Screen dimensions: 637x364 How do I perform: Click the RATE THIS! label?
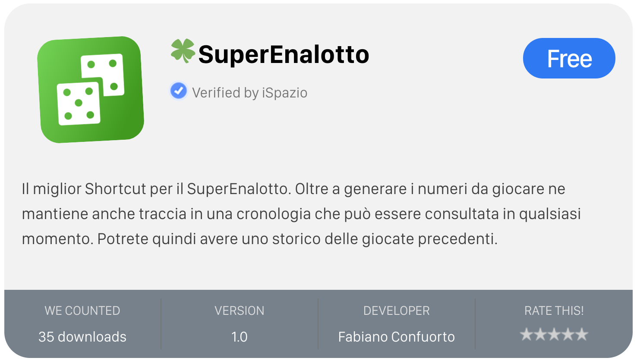(x=554, y=311)
